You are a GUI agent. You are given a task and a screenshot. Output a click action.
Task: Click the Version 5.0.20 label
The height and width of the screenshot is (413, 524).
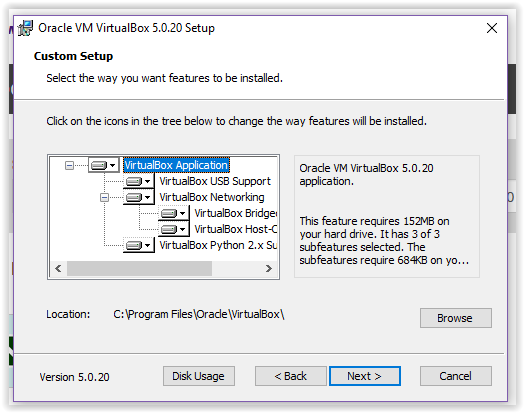pos(74,377)
